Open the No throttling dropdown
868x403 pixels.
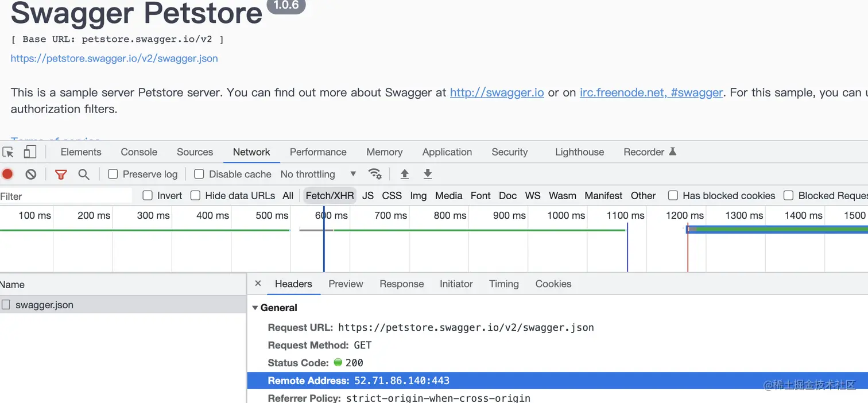318,174
